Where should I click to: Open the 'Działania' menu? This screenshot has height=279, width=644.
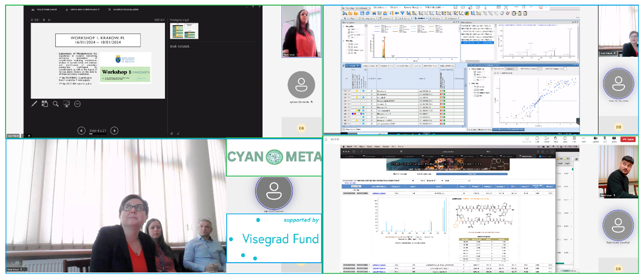click(380, 7)
